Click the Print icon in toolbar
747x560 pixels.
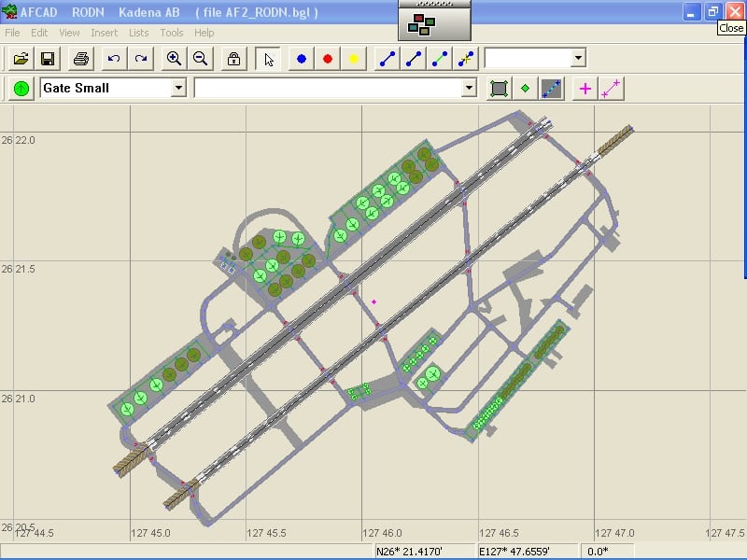[81, 59]
